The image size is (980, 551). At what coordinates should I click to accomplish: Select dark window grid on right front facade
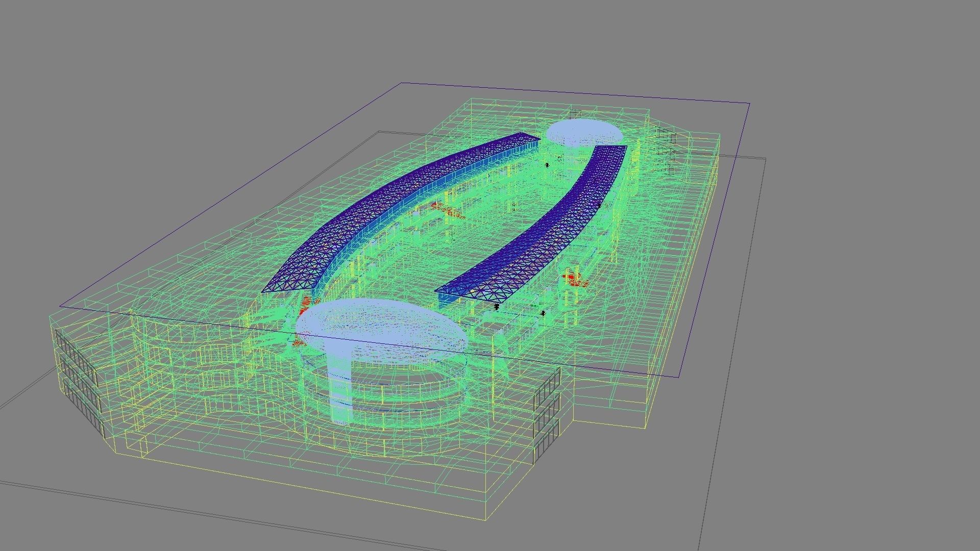tap(547, 416)
